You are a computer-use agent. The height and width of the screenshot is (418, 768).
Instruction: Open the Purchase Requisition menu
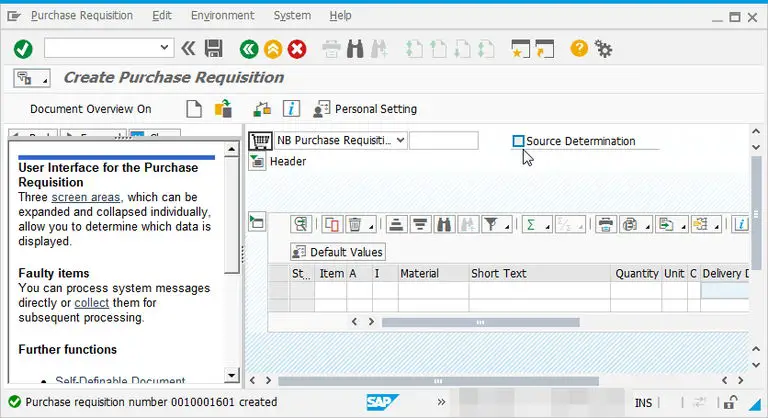82,16
